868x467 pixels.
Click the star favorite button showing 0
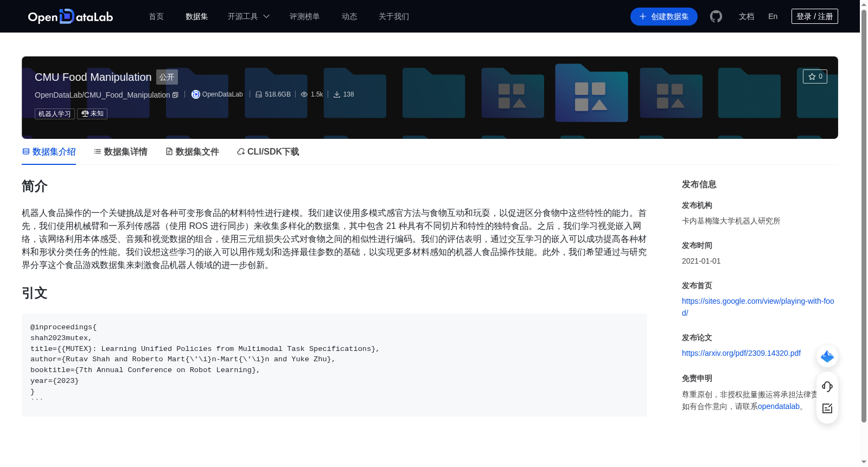[x=815, y=76]
